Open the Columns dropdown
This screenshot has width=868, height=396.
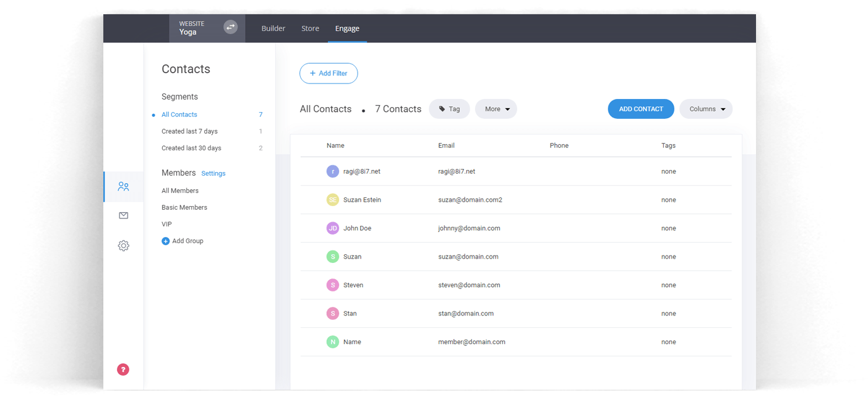pyautogui.click(x=705, y=108)
